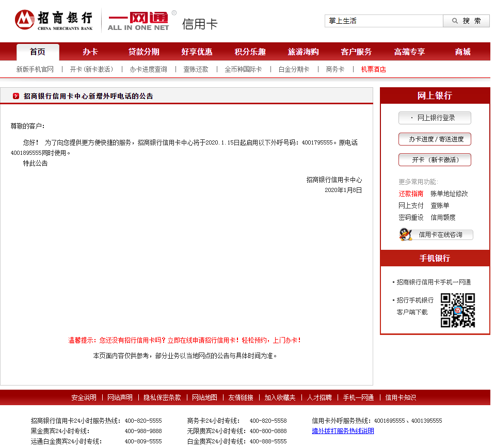Open 白金分期卡 link
495x448 pixels.
(294, 69)
